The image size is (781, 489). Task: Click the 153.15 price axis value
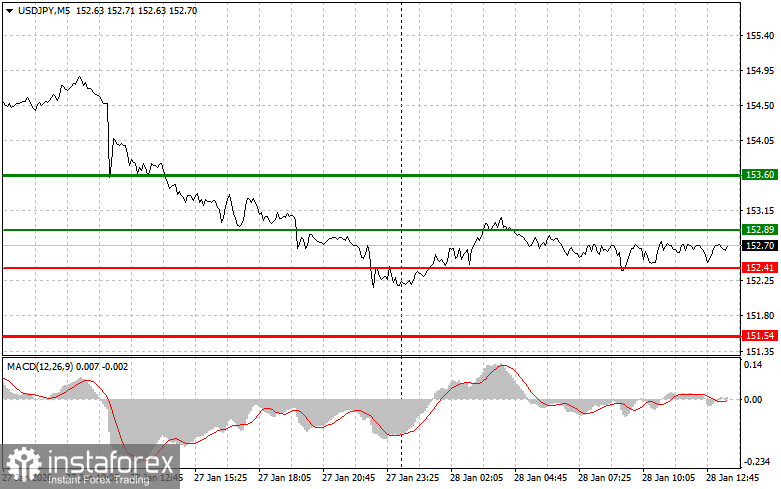pos(760,211)
